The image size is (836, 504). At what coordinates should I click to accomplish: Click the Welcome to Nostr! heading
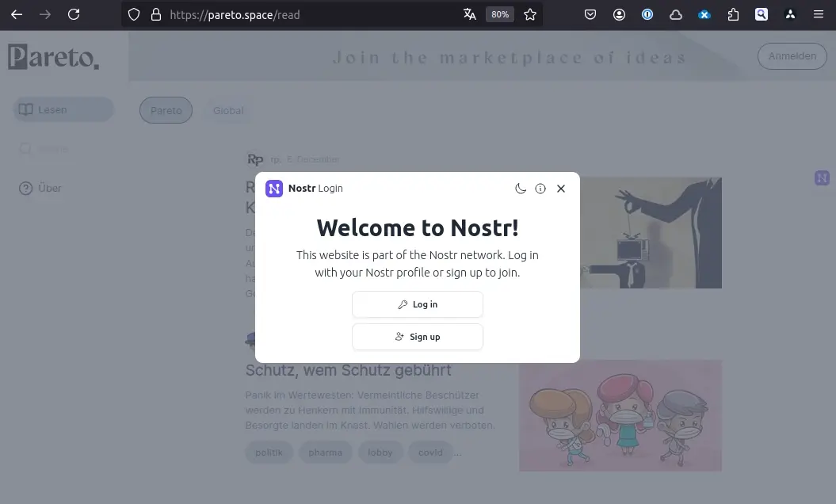[418, 227]
